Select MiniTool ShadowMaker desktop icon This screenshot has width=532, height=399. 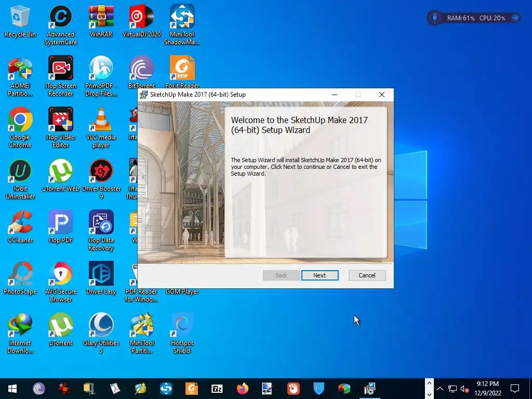[182, 25]
